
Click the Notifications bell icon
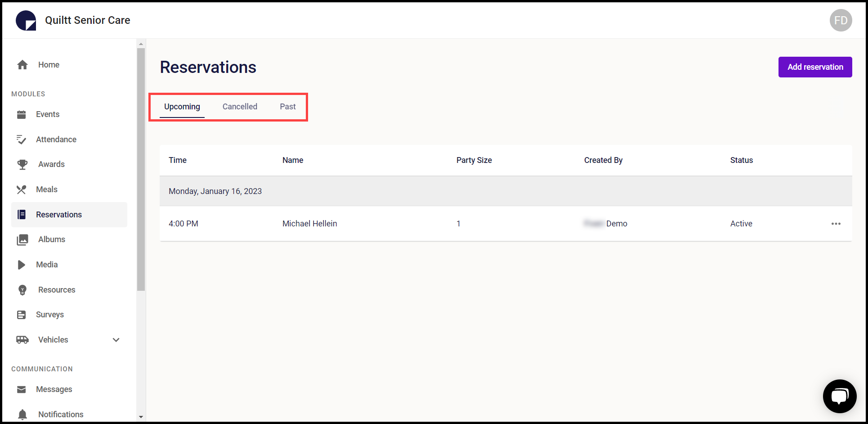(22, 414)
